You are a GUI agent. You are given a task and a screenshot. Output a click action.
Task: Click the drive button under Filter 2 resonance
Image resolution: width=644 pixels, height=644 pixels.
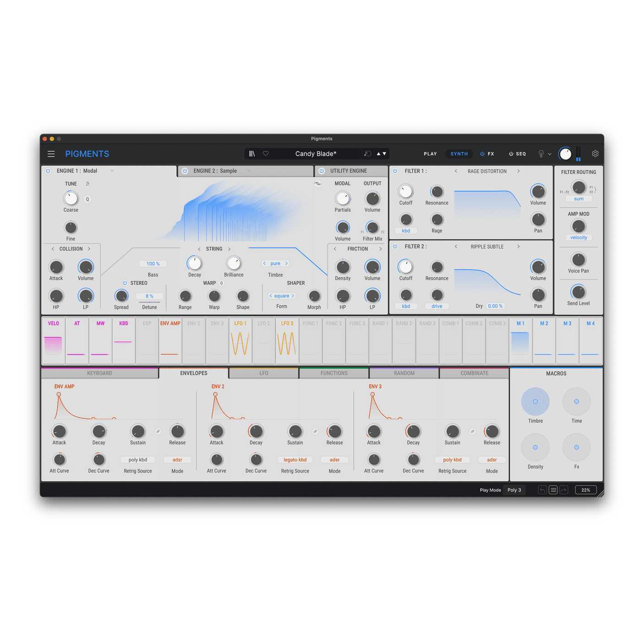tap(437, 306)
